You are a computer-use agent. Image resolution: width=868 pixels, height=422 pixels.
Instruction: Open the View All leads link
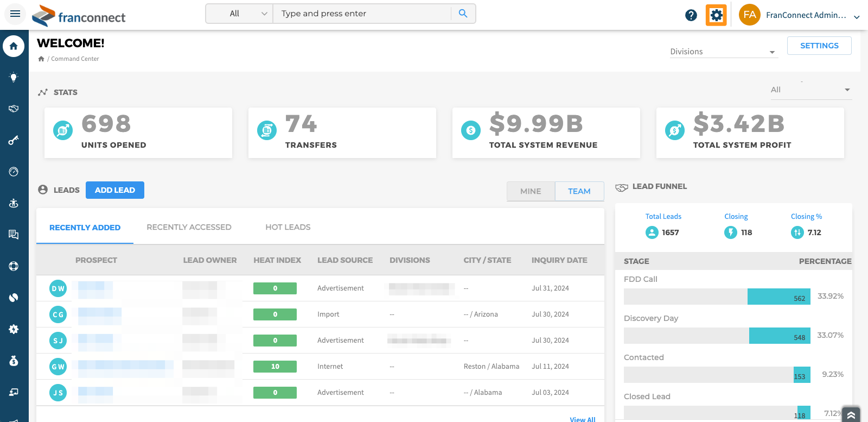pos(583,419)
